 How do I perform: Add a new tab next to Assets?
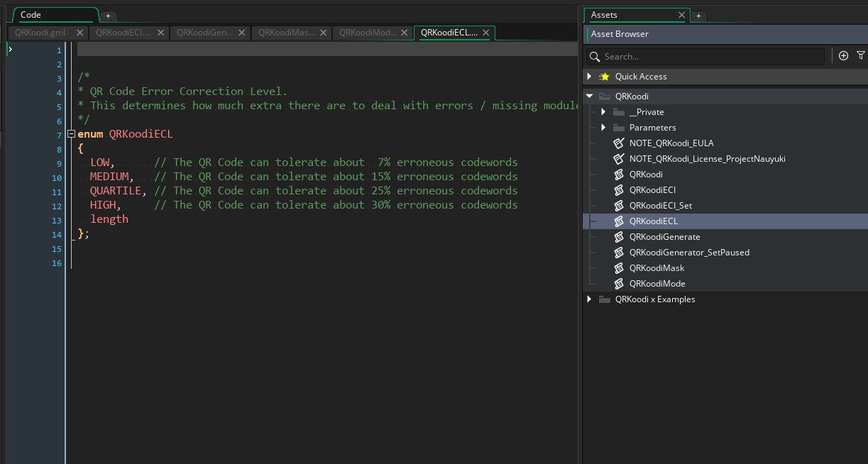pyautogui.click(x=698, y=16)
